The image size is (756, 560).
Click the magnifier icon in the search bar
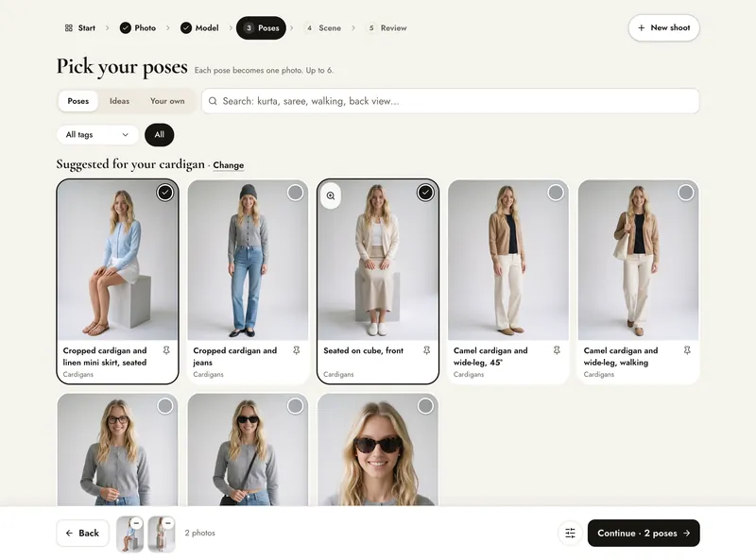click(x=213, y=101)
